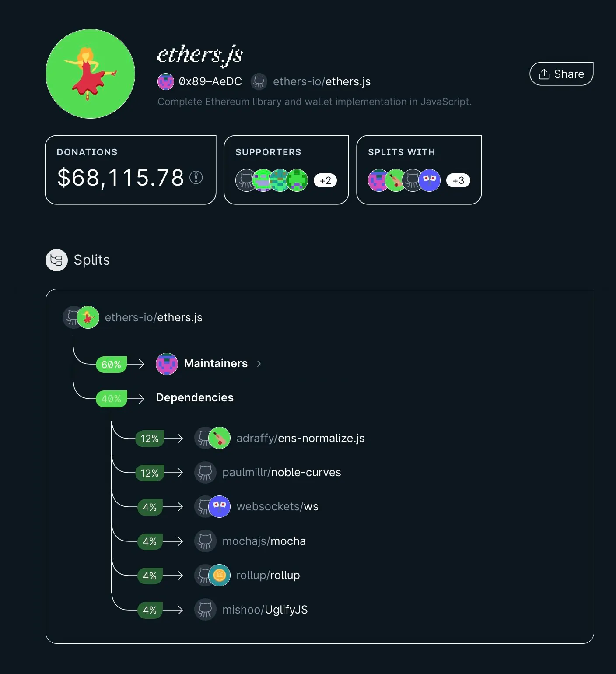
Task: Click the donations info exclamation icon
Action: pyautogui.click(x=196, y=177)
